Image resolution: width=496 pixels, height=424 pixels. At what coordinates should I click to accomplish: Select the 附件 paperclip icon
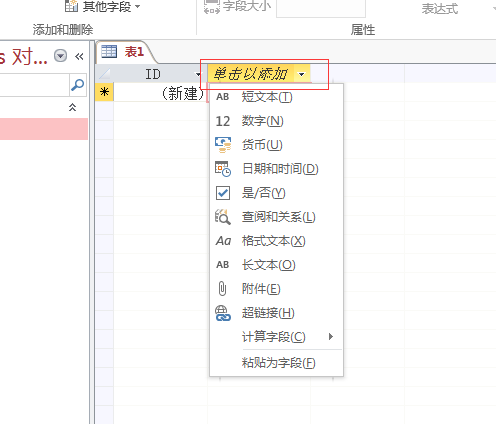pos(222,289)
